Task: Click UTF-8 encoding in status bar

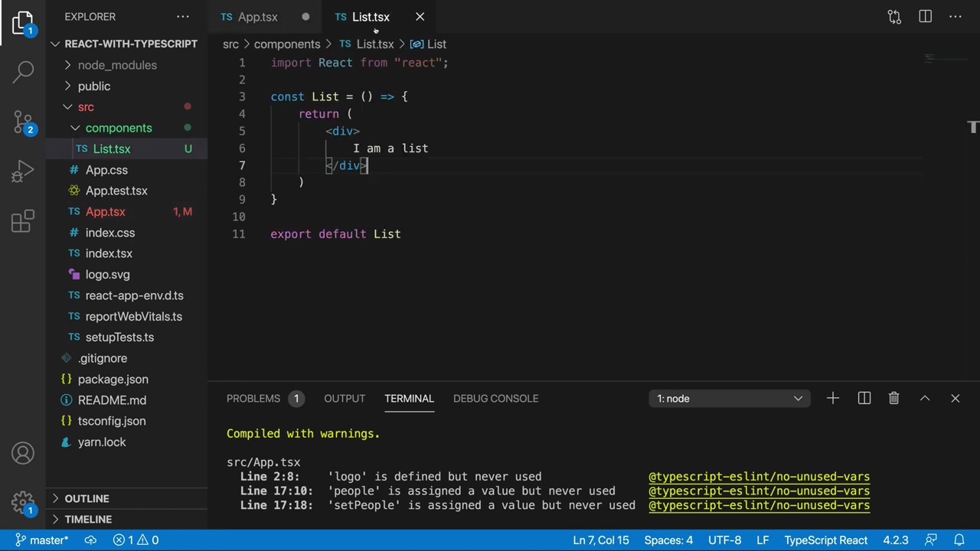Action: [724, 540]
